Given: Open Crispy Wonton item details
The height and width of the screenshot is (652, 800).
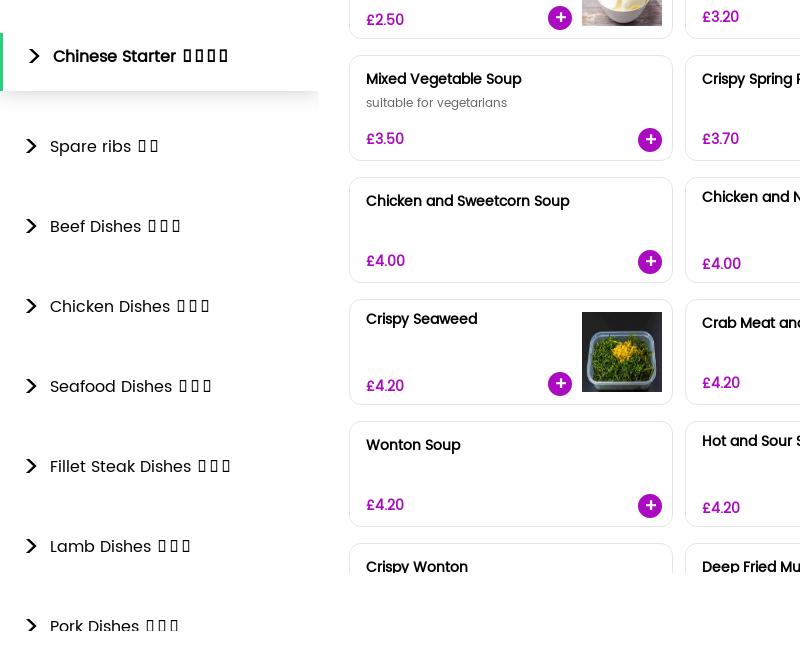Looking at the screenshot, I should click(x=417, y=567).
